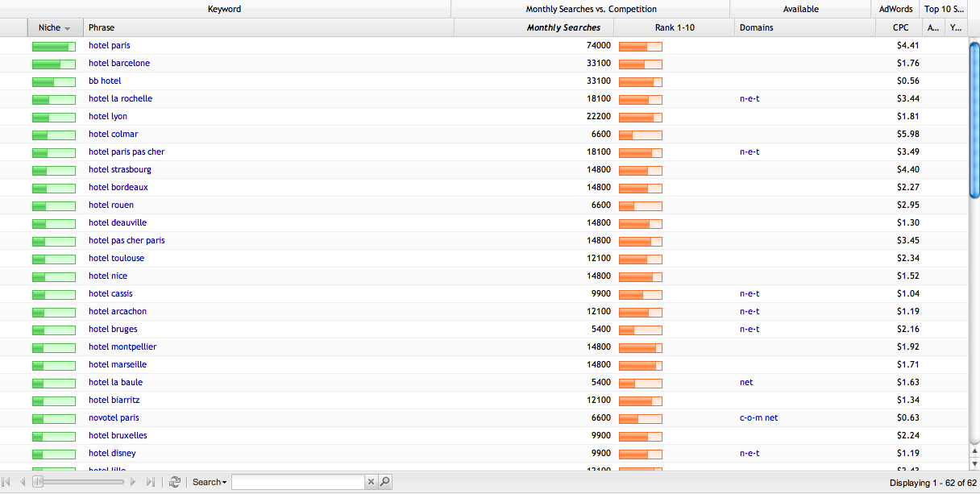Sort by the Monthly Searches column
Viewport: 980px width, 494px height.
click(x=563, y=27)
